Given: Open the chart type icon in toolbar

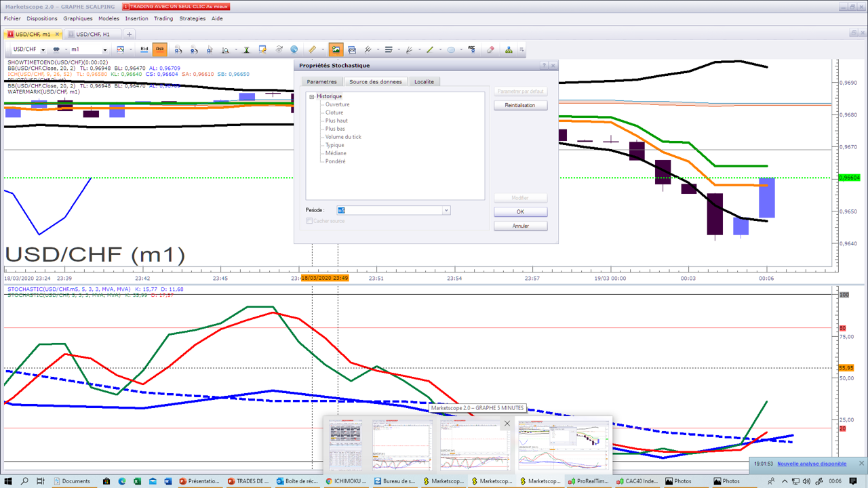Looking at the screenshot, I should (121, 49).
